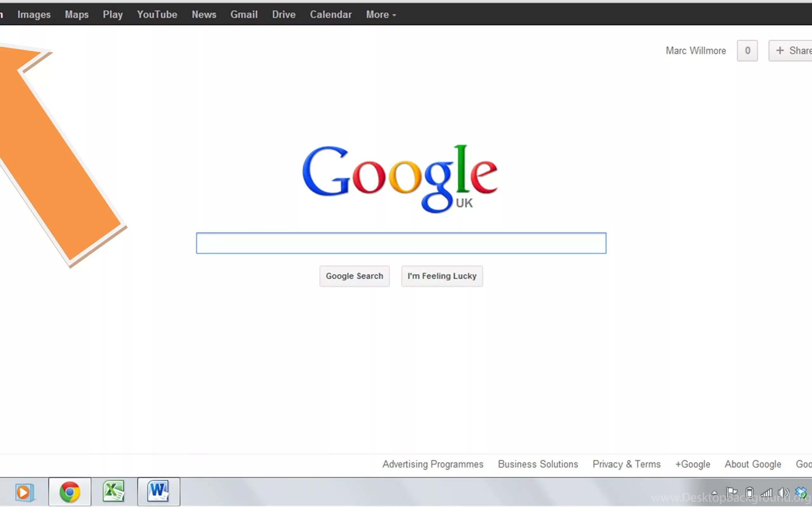Open the Google Calendar link

point(331,14)
